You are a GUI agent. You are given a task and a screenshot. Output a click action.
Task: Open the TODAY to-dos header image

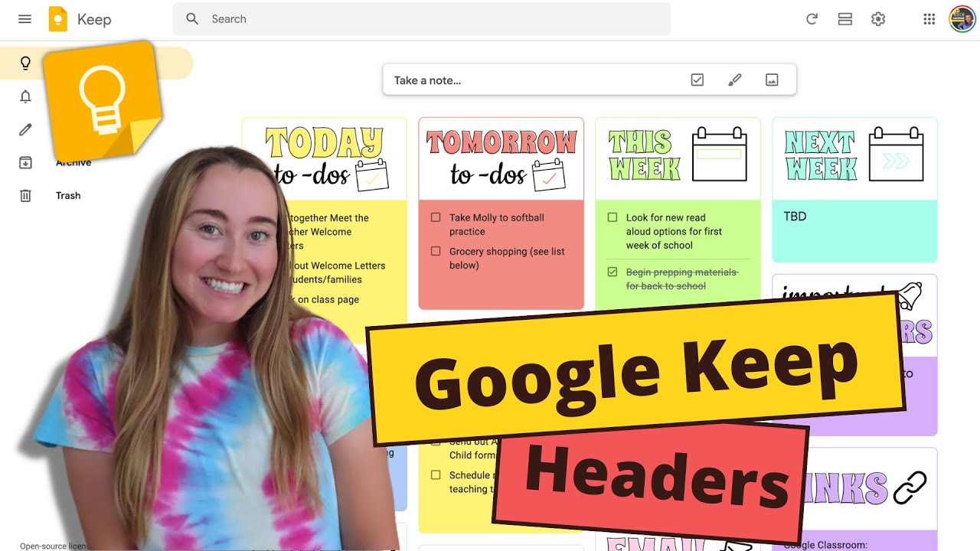pos(325,159)
